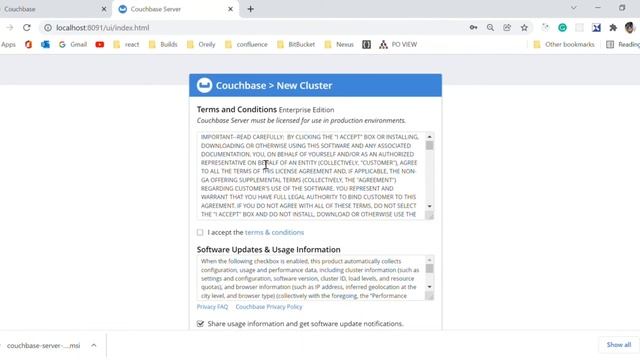Image resolution: width=640 pixels, height=360 pixels.
Task: Click the share page icon in the address bar
Action: tap(507, 28)
